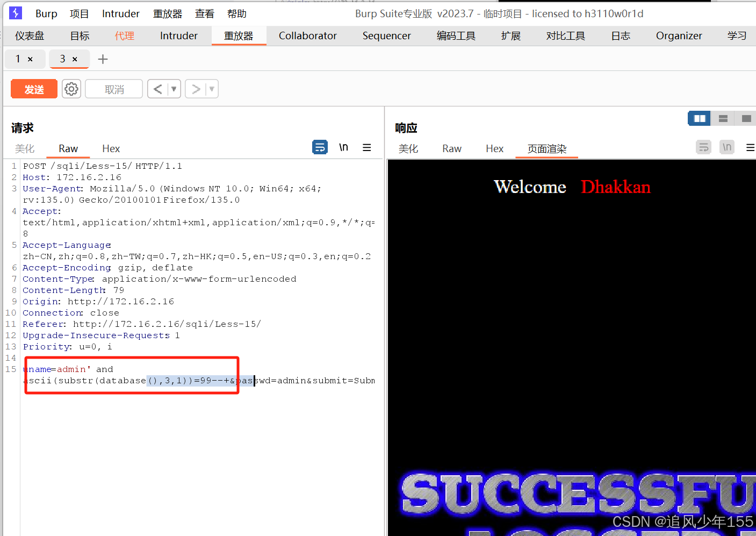
Task: Open the response panel hamburger options menu
Action: coord(751,147)
